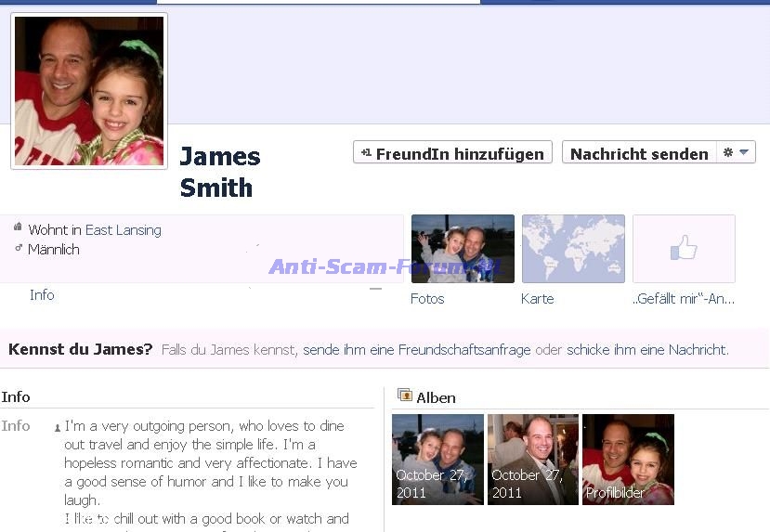Open the second October 27, 2011 album
This screenshot has height=532, width=770.
[x=533, y=460]
